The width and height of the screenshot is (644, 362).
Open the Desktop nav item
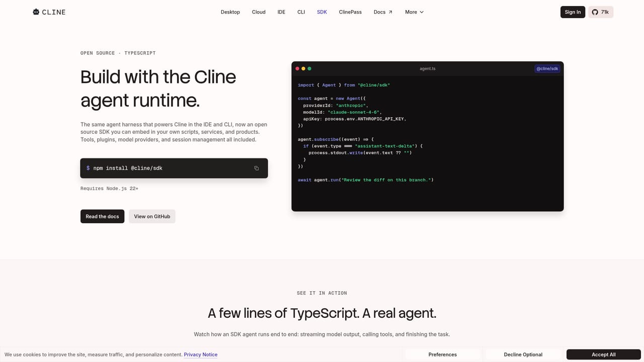[230, 12]
